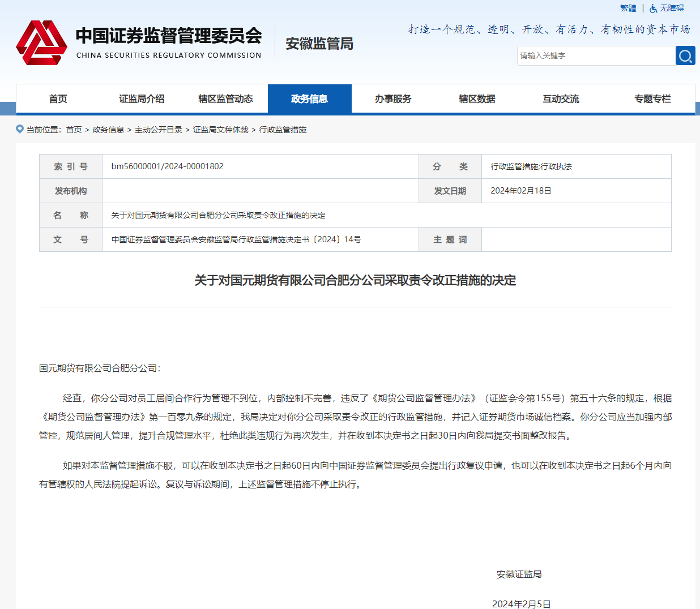Open the 首页 navigation tab
Screen dimensions: 700x609
[58, 98]
